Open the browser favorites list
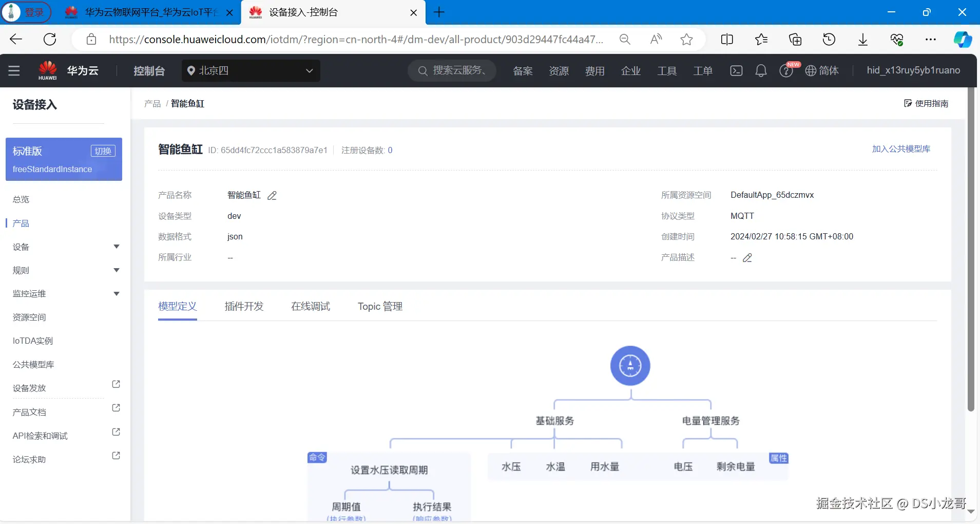Viewport: 980px width, 524px height. [x=761, y=40]
